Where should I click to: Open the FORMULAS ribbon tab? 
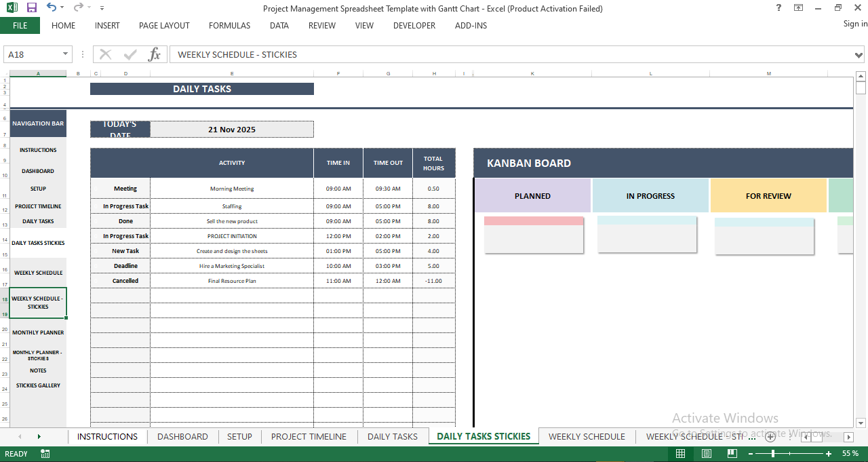(229, 26)
